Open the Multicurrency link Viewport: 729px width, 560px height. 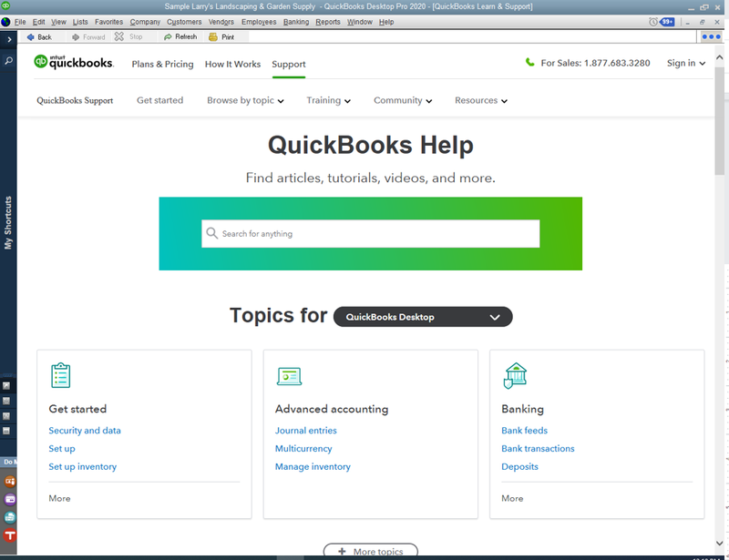pyautogui.click(x=303, y=449)
